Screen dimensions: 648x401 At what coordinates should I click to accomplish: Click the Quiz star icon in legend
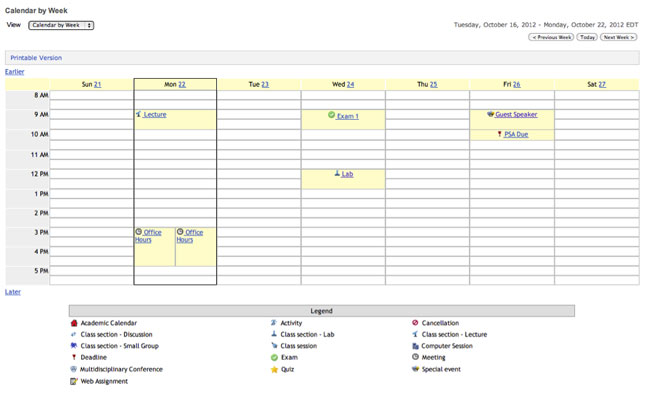click(x=274, y=370)
